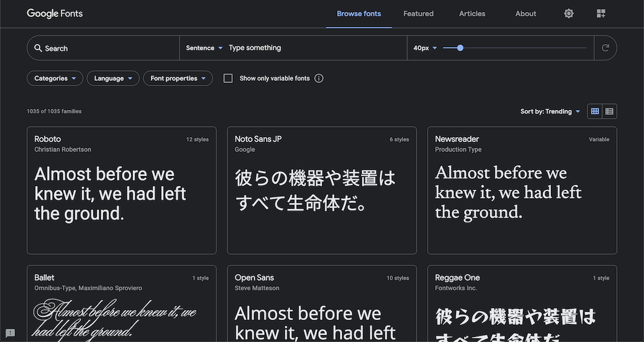Expand the Language filter
Viewport: 644px width, 342px height.
113,79
